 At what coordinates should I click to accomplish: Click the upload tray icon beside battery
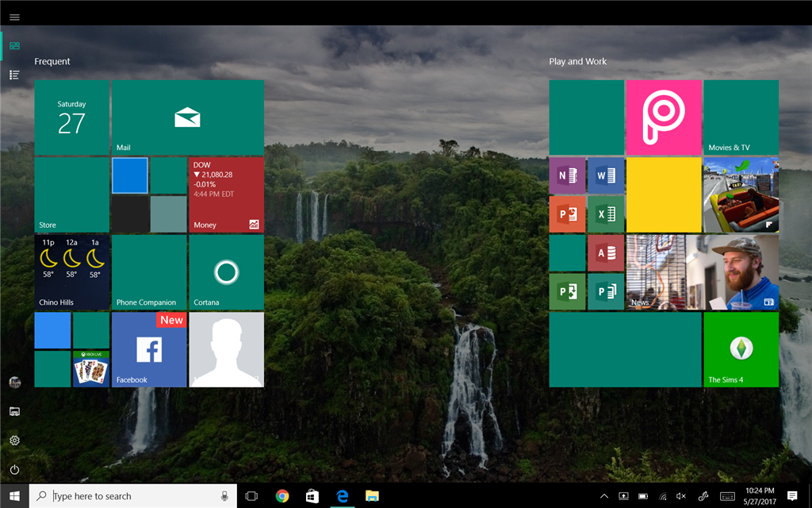623,496
